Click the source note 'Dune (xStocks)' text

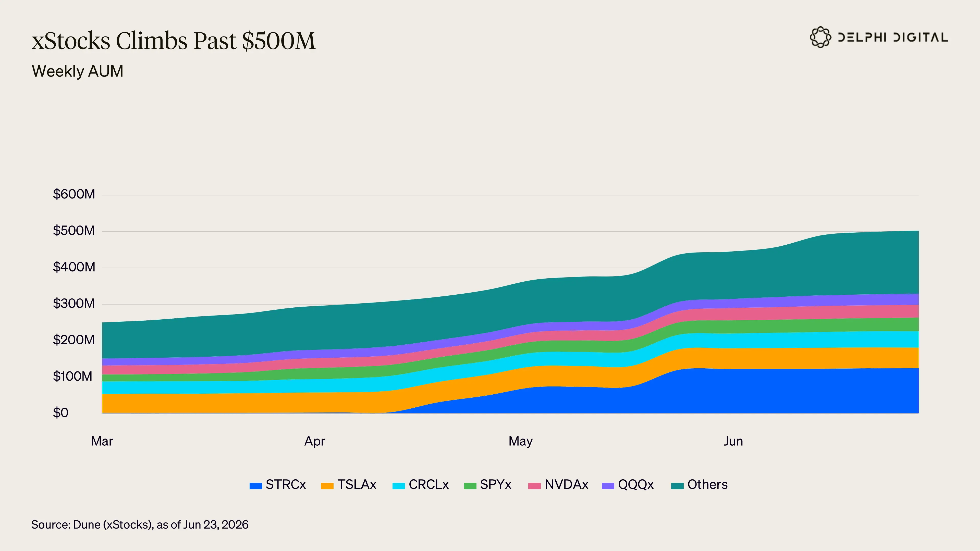(x=113, y=525)
